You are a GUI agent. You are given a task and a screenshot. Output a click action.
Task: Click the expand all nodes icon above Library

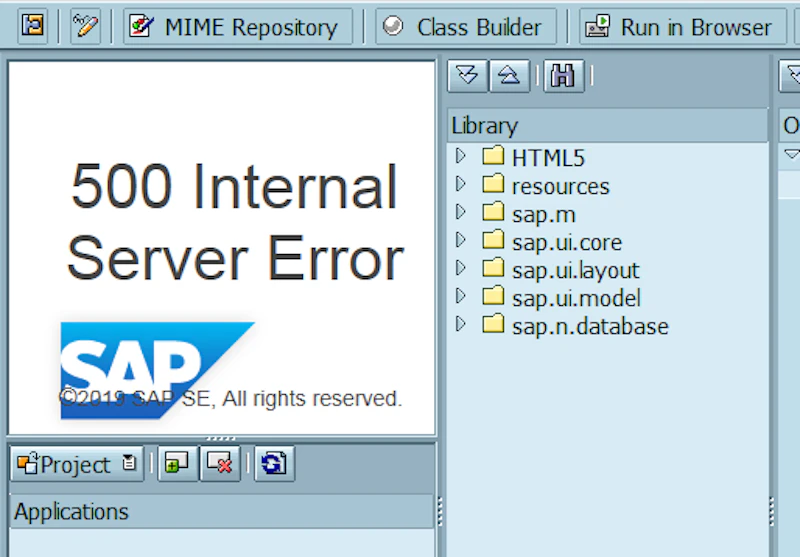(x=467, y=76)
